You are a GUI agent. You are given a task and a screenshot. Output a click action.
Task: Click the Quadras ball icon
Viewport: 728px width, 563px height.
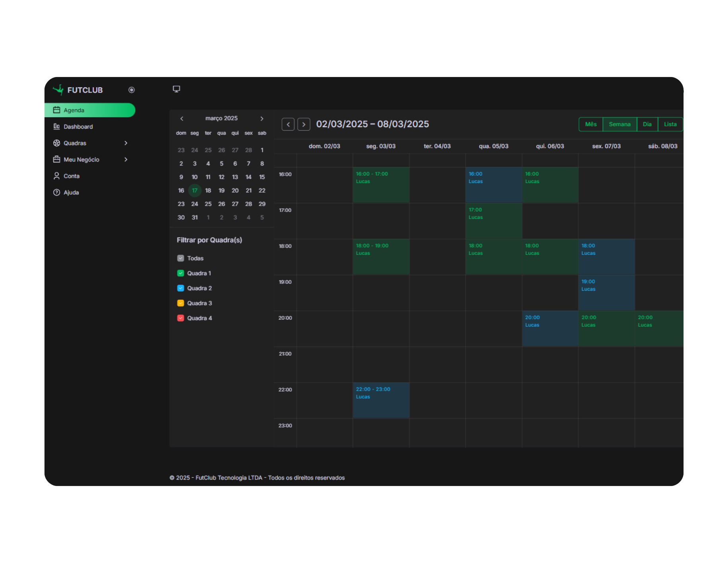pos(56,143)
